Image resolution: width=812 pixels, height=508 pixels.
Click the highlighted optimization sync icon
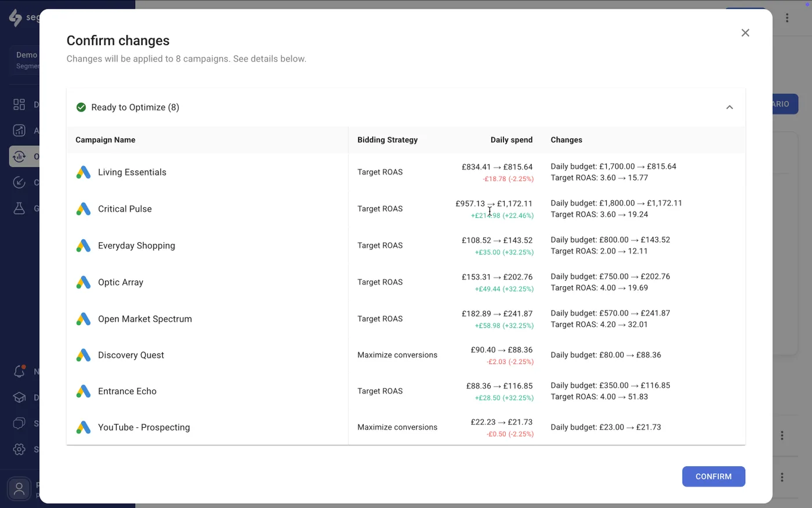19,156
